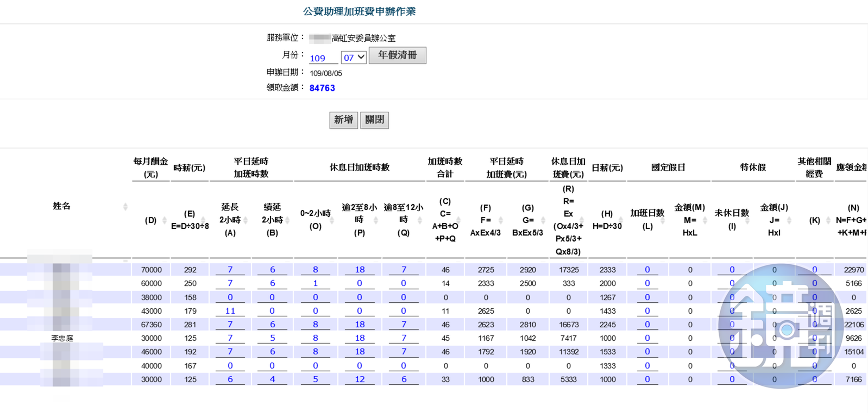This screenshot has width=868, height=413.
Task: Click the 關閉 button
Action: tap(375, 120)
